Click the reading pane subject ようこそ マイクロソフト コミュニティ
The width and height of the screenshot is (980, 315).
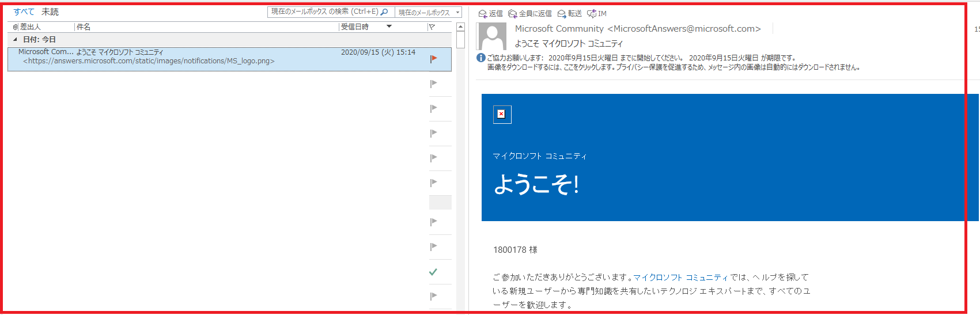pos(569,44)
